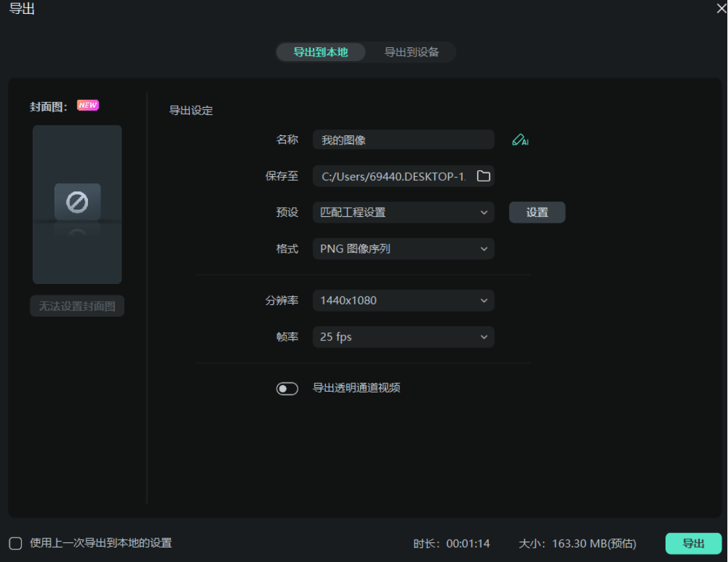The width and height of the screenshot is (728, 562).
Task: Open the 格式 dropdown showing PNG 图像序列
Action: click(403, 248)
